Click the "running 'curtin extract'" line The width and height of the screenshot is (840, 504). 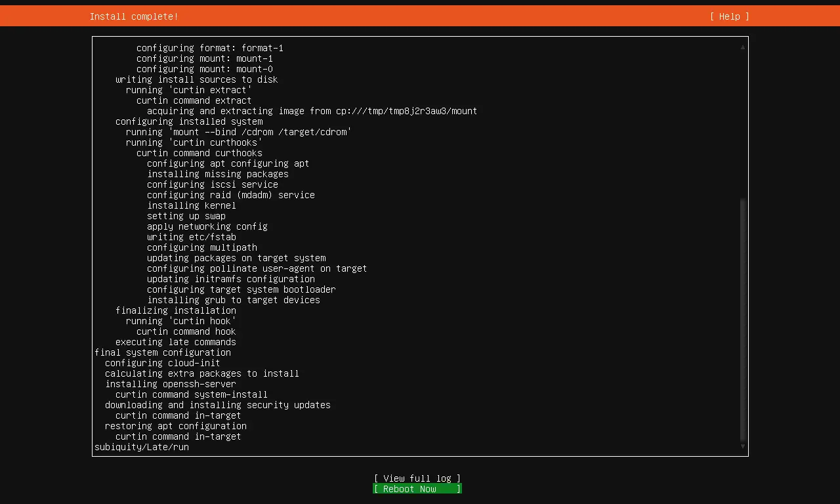click(189, 90)
